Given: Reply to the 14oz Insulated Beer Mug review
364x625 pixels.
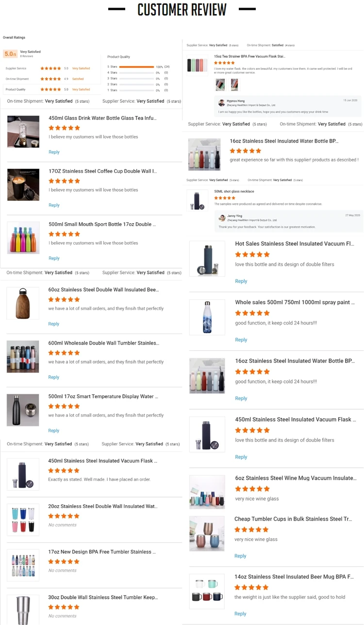Looking at the screenshot, I should (x=240, y=614).
